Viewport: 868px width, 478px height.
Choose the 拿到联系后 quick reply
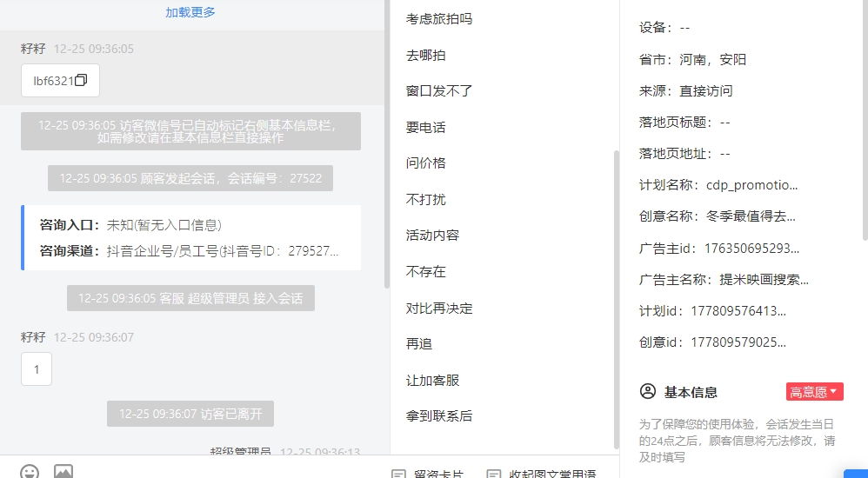tap(439, 415)
